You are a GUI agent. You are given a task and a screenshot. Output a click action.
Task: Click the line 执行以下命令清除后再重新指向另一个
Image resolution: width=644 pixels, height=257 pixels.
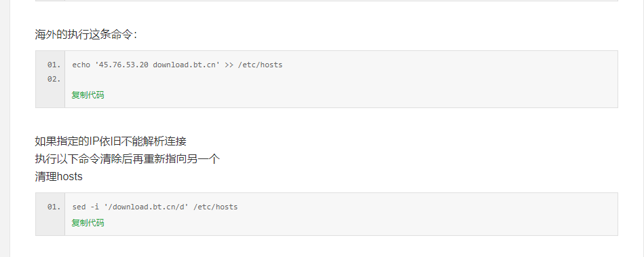[x=128, y=159]
